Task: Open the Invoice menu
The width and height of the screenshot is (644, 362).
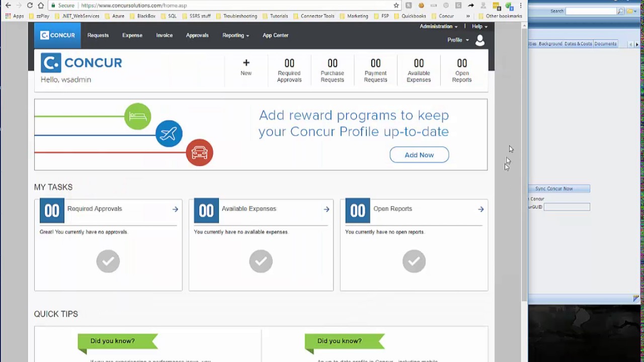Action: point(165,35)
